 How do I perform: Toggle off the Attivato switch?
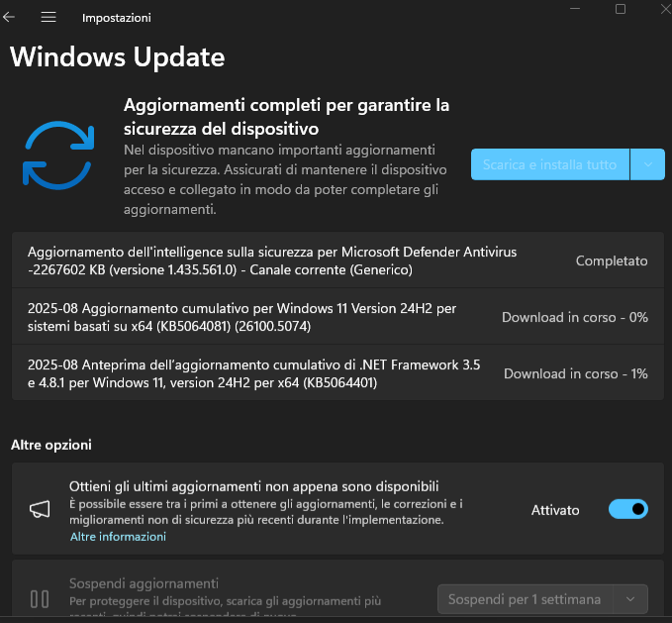coord(628,509)
